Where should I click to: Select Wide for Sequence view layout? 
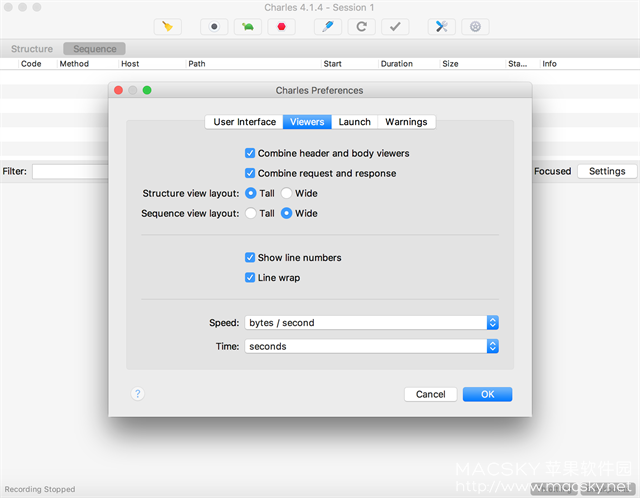pos(287,213)
